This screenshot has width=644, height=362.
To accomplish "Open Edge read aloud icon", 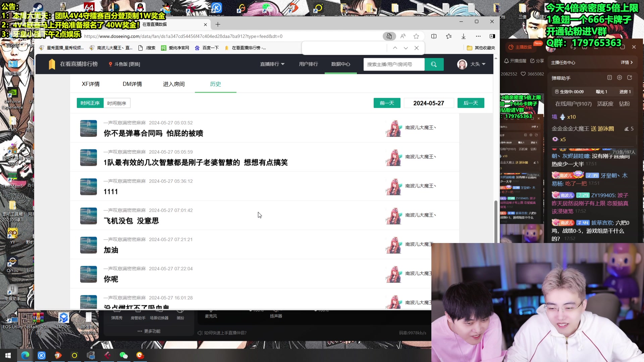I will 403,36.
